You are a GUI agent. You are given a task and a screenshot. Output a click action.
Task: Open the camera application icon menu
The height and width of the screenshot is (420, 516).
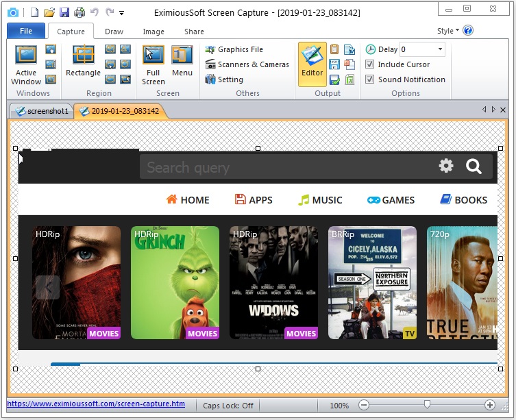[x=13, y=12]
